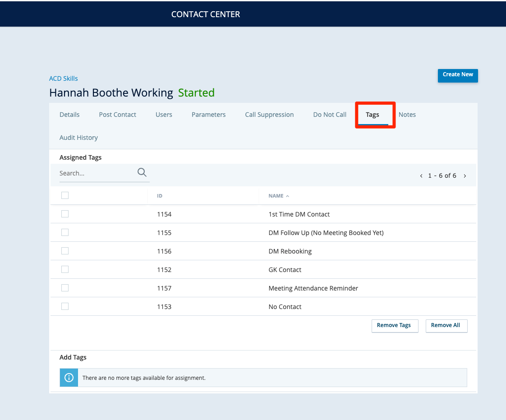The image size is (506, 420).
Task: Check the GK Contact tag checkbox
Action: point(65,269)
